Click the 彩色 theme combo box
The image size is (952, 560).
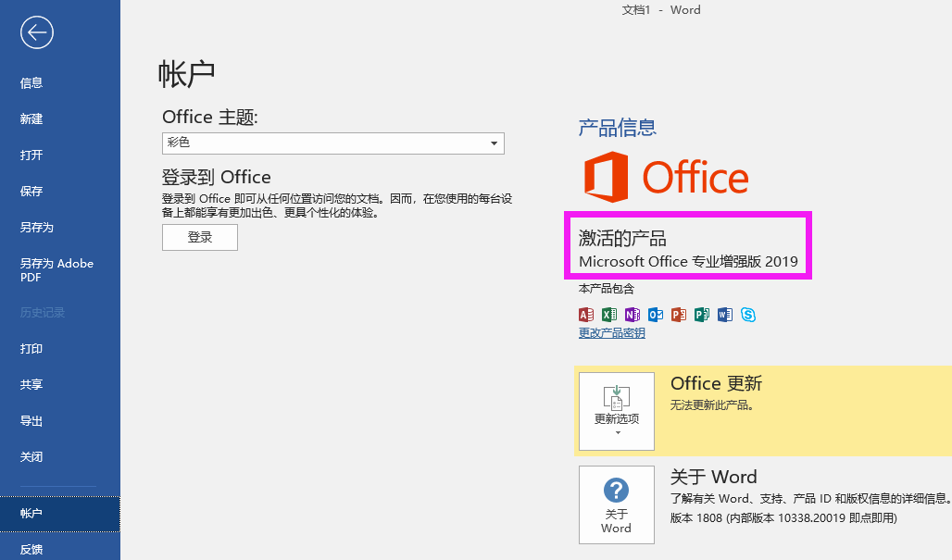[x=332, y=143]
